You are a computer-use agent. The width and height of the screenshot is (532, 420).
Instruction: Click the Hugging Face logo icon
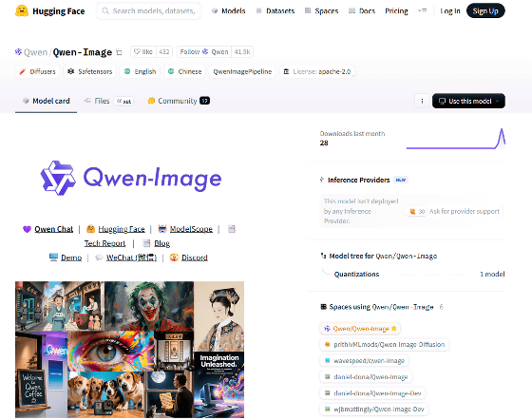[x=22, y=10]
